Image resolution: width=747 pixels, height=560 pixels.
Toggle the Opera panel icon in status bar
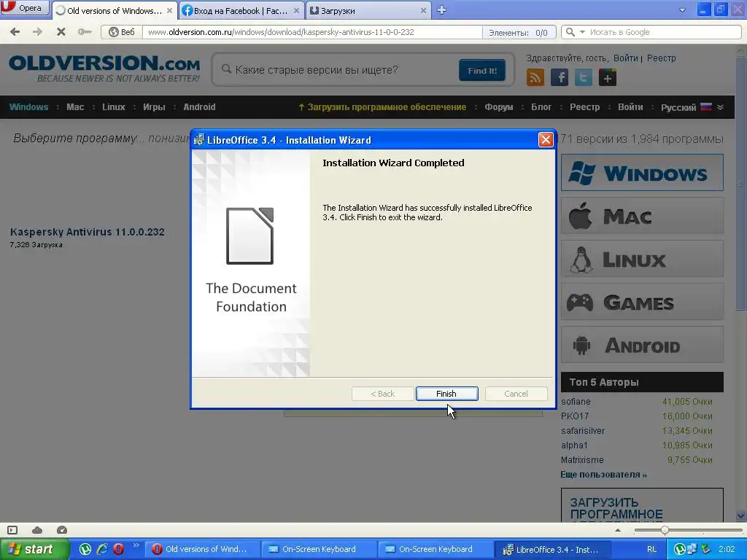[12, 530]
